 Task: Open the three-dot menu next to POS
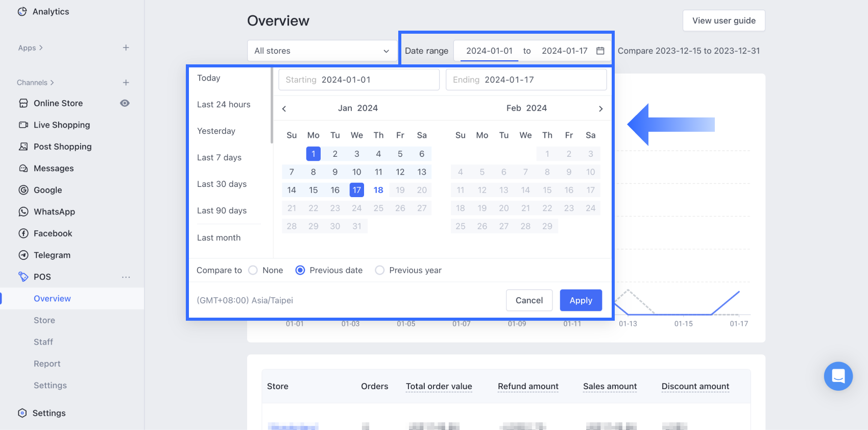pos(126,277)
